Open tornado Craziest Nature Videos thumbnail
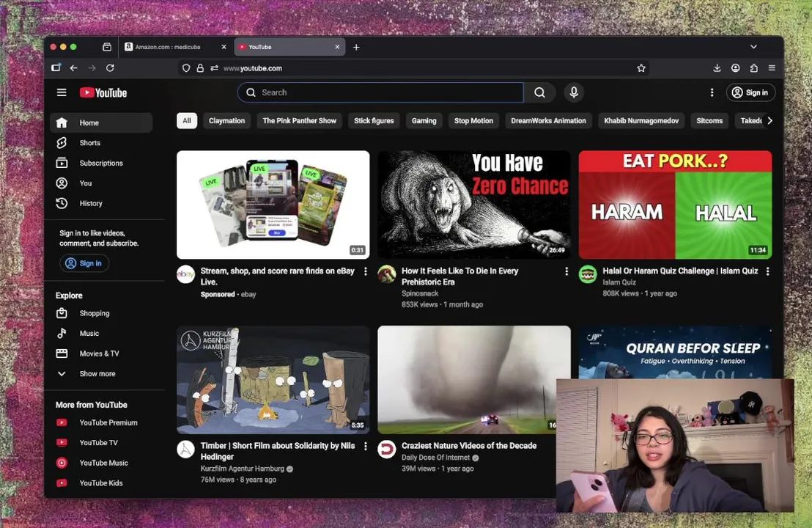The image size is (812, 528). (474, 380)
